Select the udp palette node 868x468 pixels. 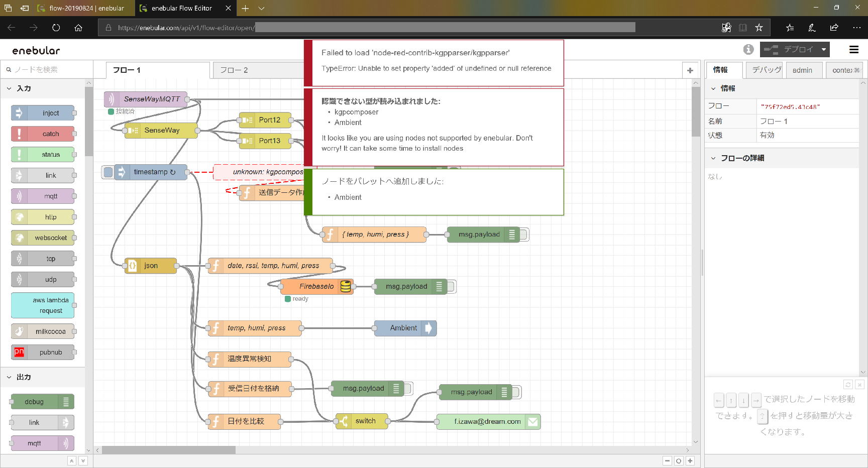[x=43, y=280]
